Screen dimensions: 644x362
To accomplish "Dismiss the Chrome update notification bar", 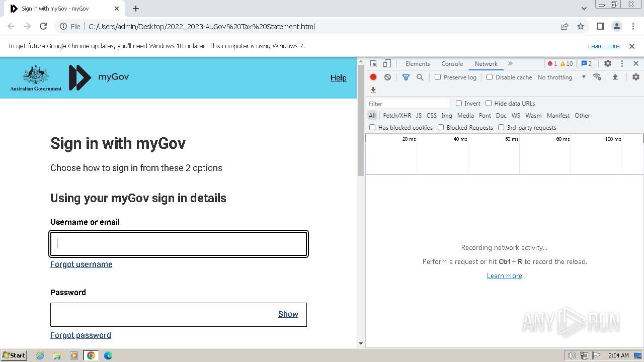I will tap(632, 46).
